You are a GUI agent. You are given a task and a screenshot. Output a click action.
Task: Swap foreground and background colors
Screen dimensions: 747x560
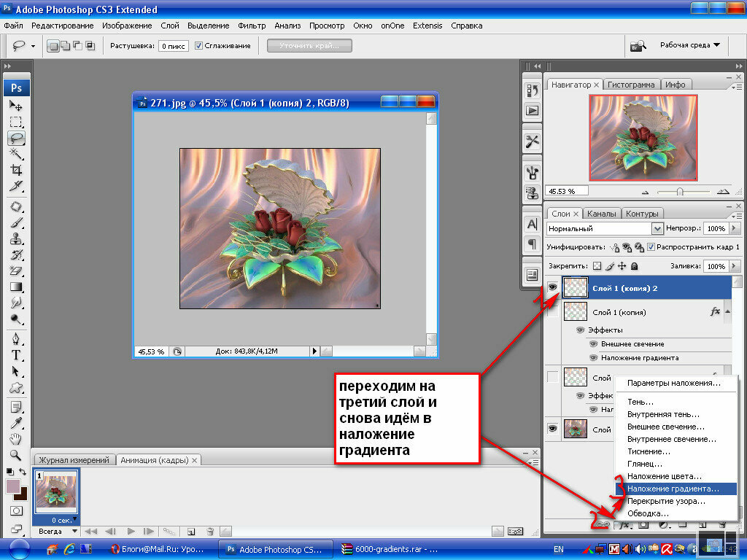pos(23,472)
